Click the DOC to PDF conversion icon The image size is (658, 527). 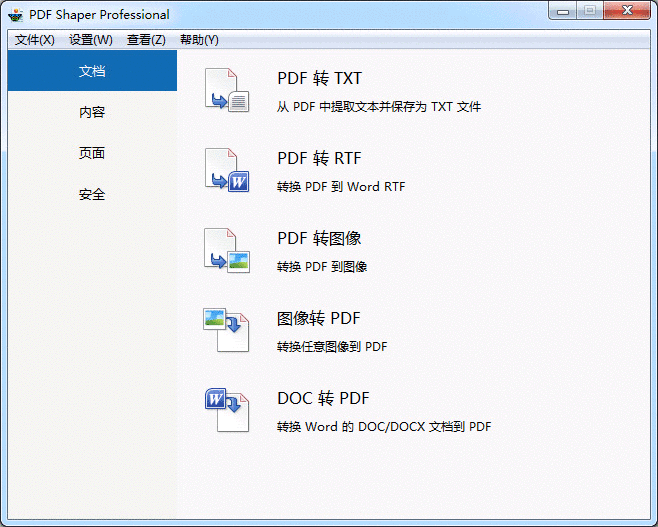pyautogui.click(x=227, y=410)
